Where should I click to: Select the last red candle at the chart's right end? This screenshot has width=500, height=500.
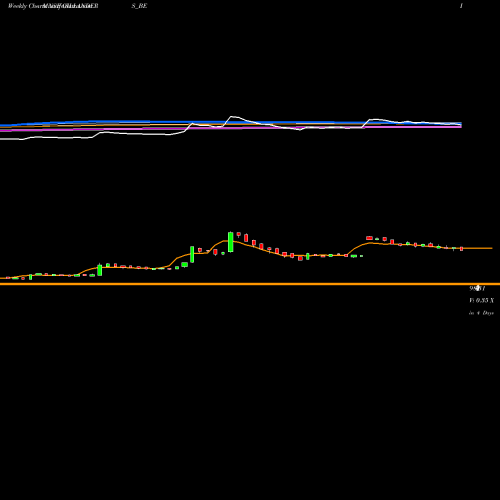point(462,249)
